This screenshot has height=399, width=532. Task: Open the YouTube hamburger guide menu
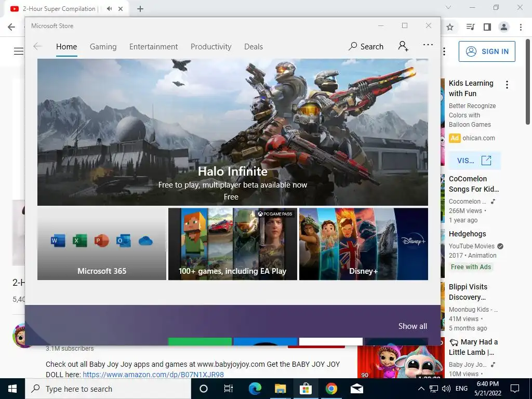[18, 51]
